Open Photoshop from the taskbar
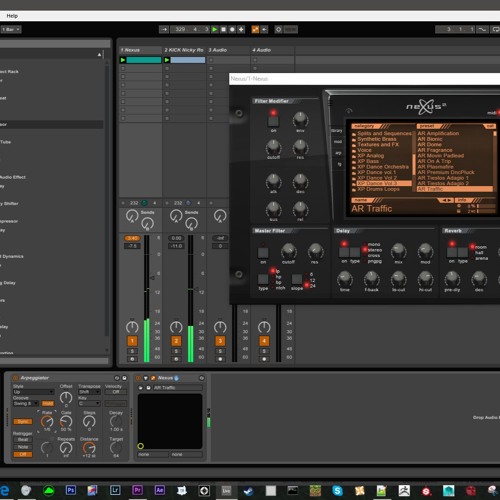Image resolution: width=500 pixels, height=500 pixels. point(71,490)
